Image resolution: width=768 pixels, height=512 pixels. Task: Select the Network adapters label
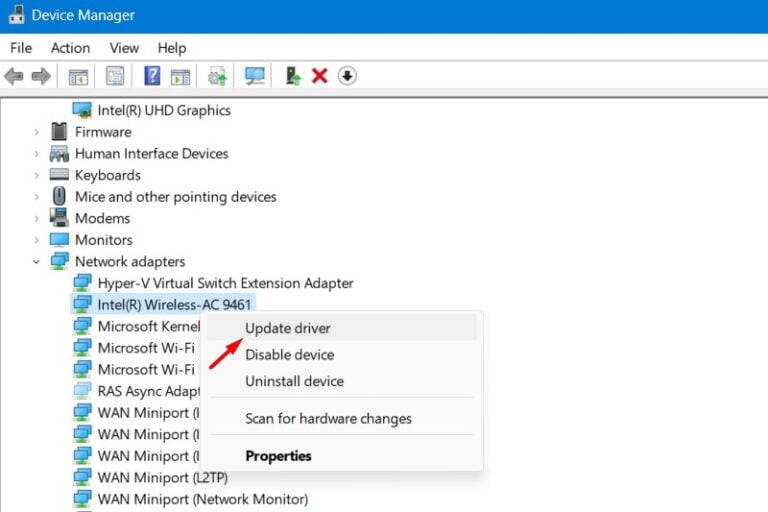(x=130, y=262)
